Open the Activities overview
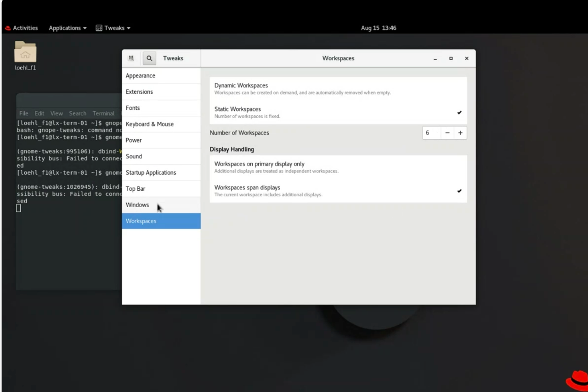Screen dimensions: 588x392 click(x=22, y=28)
